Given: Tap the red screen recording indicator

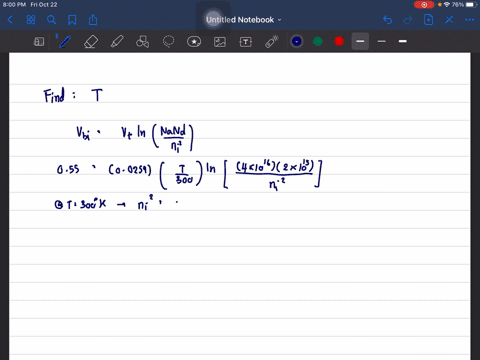Looking at the screenshot, I should point(424,5).
